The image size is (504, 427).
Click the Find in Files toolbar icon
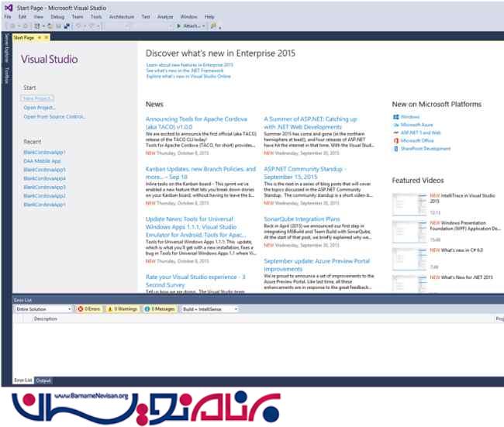pyautogui.click(x=213, y=26)
